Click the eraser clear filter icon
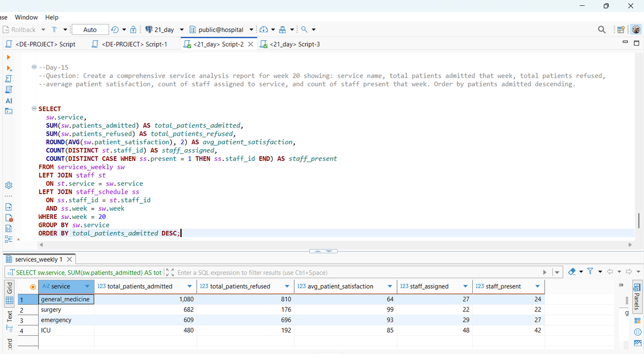The height and width of the screenshot is (354, 644). (x=572, y=272)
